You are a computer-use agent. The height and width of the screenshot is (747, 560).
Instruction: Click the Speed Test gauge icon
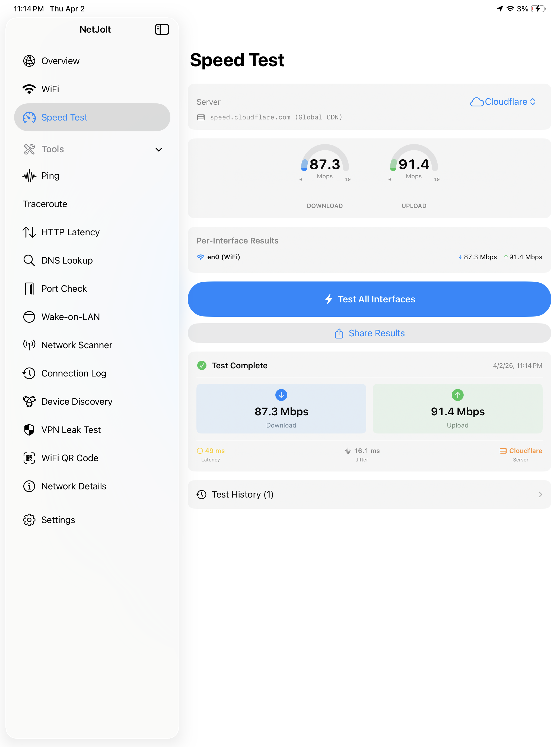point(30,117)
